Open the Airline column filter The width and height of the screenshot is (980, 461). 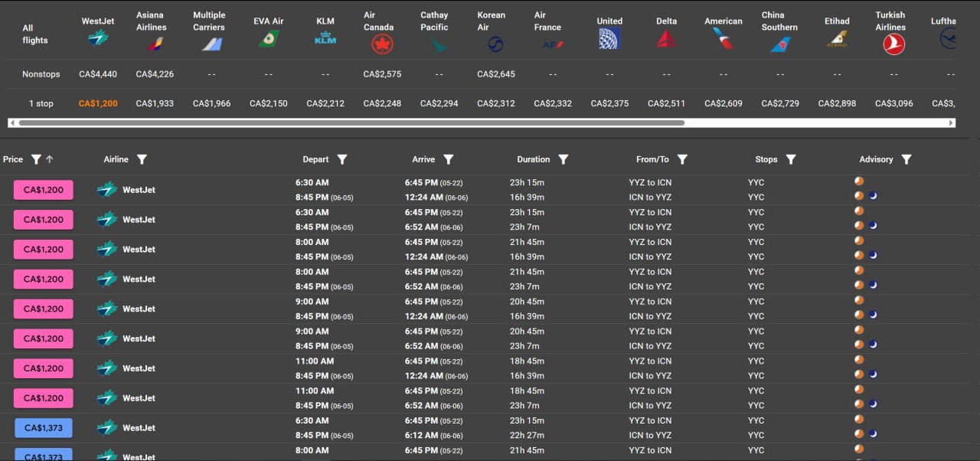[142, 159]
